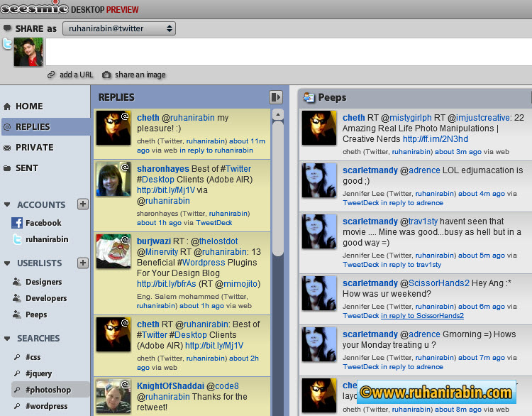532x416 pixels.
Task: Open the #jquery saved search
Action: click(x=39, y=373)
